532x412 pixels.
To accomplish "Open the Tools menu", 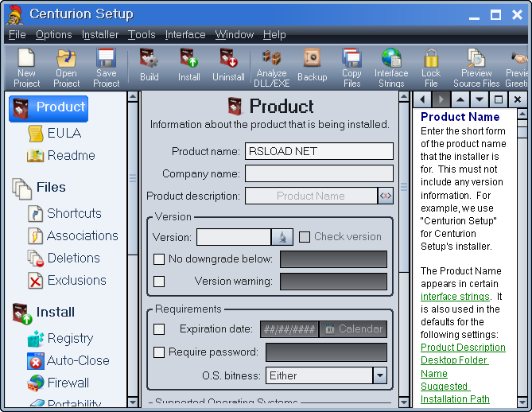I will (142, 35).
